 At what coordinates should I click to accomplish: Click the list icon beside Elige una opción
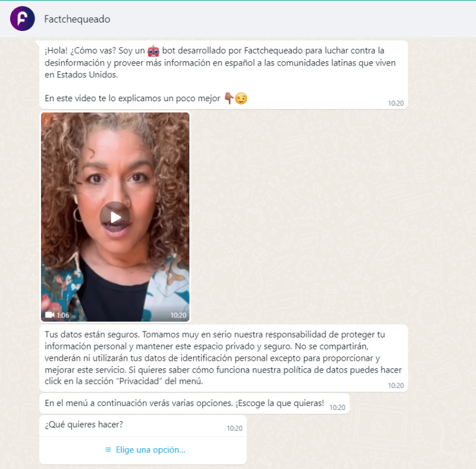point(108,450)
